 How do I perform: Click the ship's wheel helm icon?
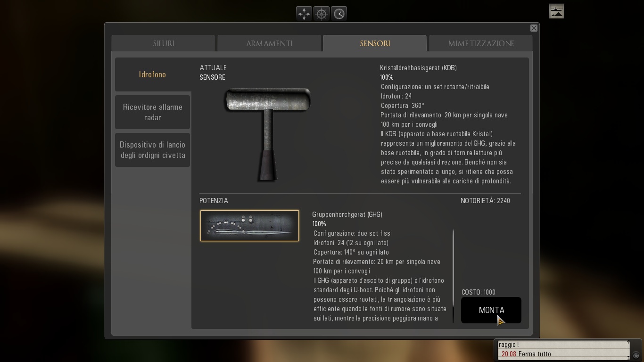(x=322, y=14)
